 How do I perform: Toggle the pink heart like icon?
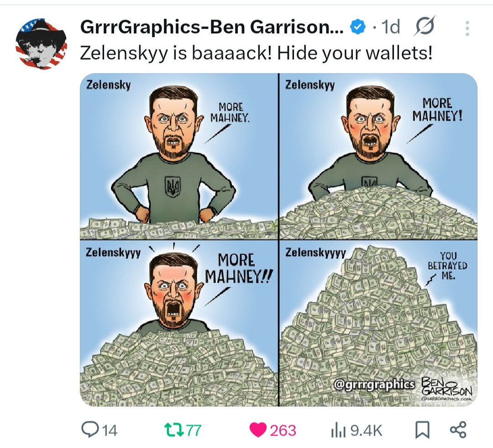coord(258,430)
